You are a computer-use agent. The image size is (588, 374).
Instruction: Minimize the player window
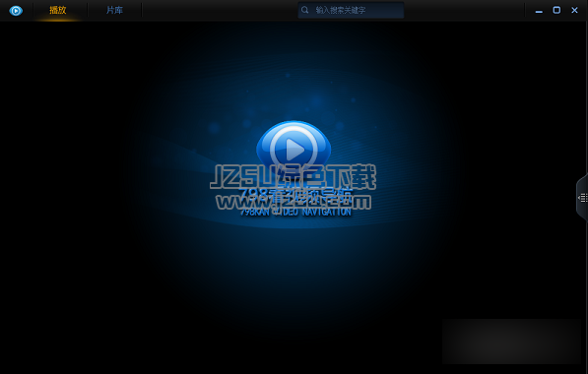click(539, 11)
